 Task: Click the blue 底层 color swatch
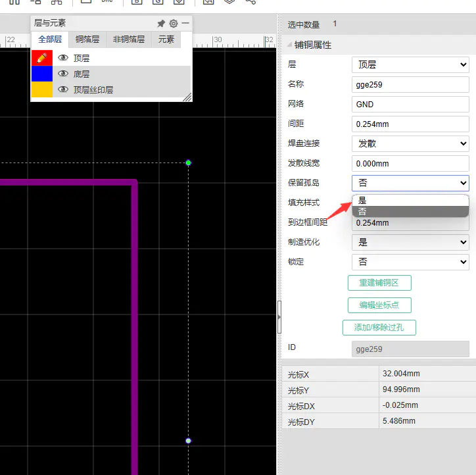click(41, 74)
